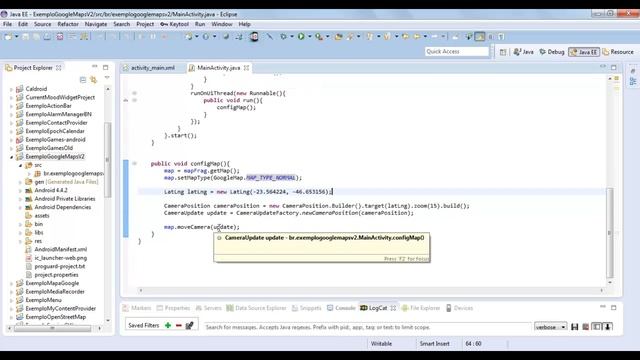Switch to the Devices tab

[x=459, y=308]
